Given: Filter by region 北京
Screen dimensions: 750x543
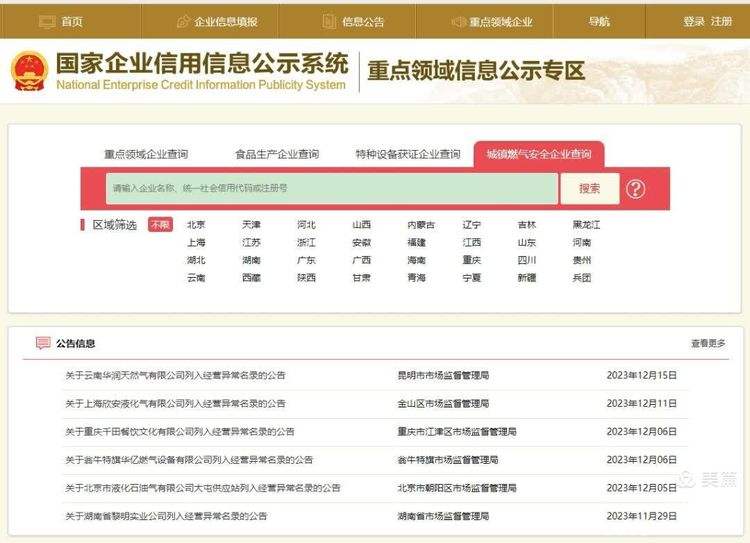Looking at the screenshot, I should click(x=196, y=224).
